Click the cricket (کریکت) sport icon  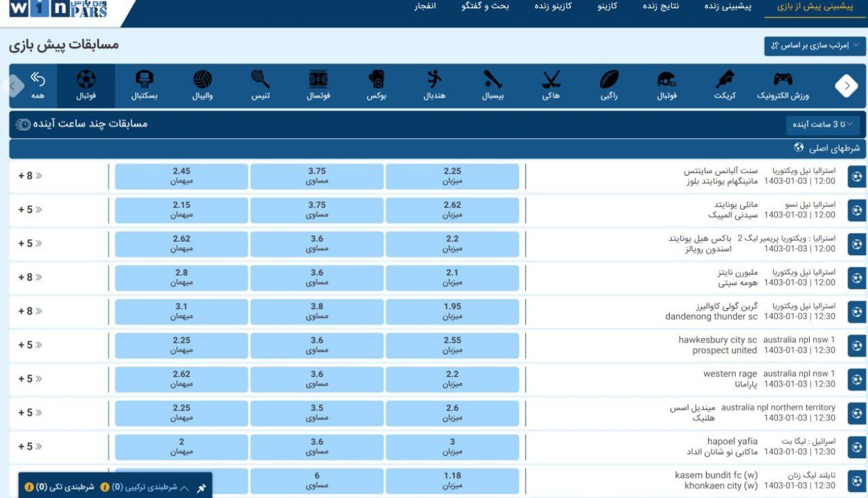(x=724, y=80)
